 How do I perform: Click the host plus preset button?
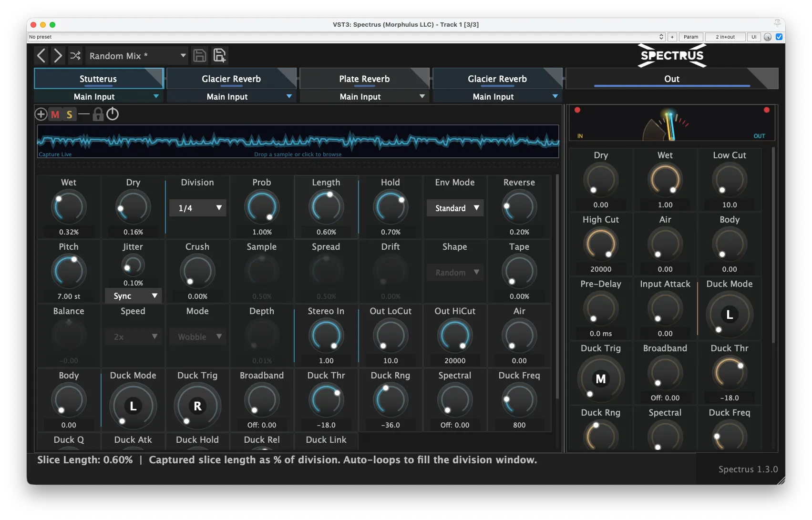[672, 37]
